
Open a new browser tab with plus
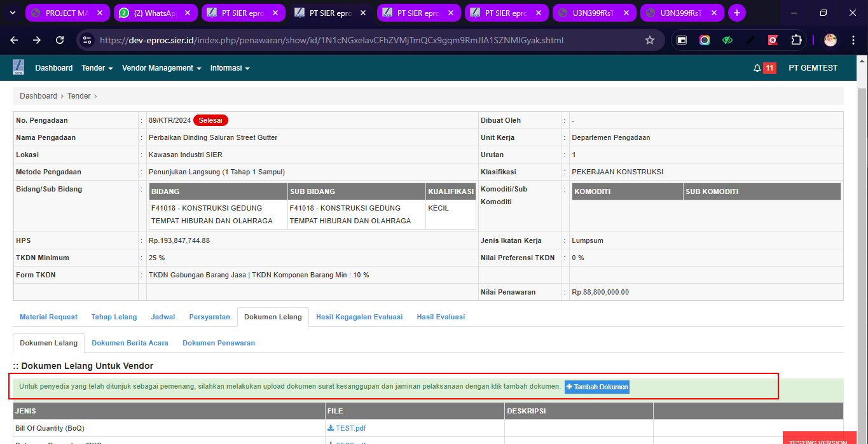click(x=736, y=13)
